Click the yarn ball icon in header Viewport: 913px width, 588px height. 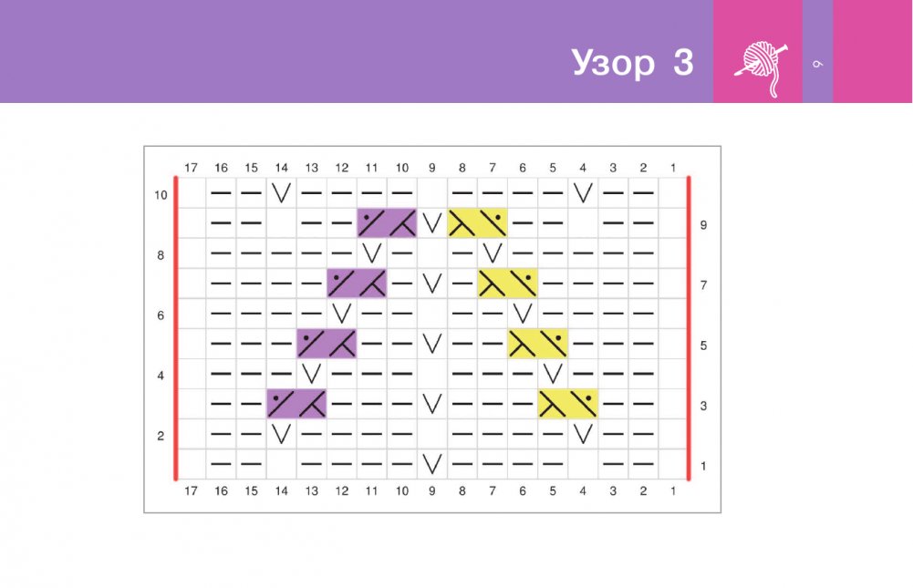click(757, 64)
